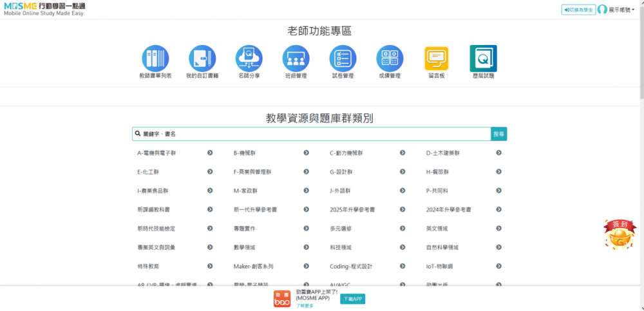The width and height of the screenshot is (644, 311).
Task: Switch to student mode with 切換為學生
Action: [x=578, y=10]
